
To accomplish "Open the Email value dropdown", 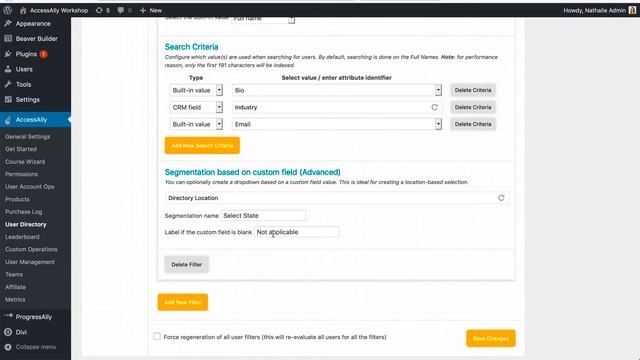I will click(x=337, y=124).
